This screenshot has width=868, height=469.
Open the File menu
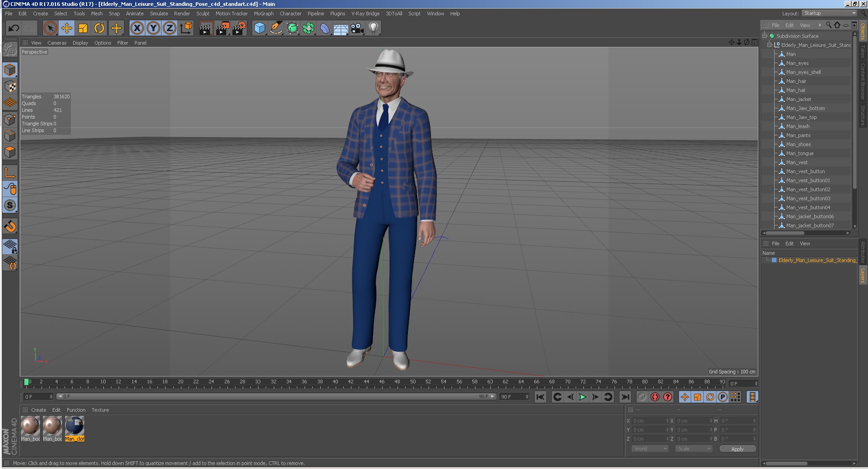[x=9, y=14]
